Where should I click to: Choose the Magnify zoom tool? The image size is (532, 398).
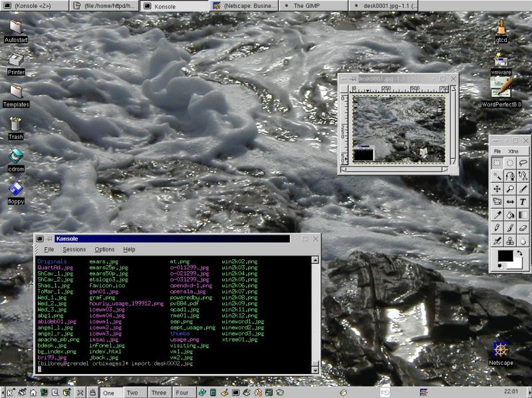coord(510,189)
